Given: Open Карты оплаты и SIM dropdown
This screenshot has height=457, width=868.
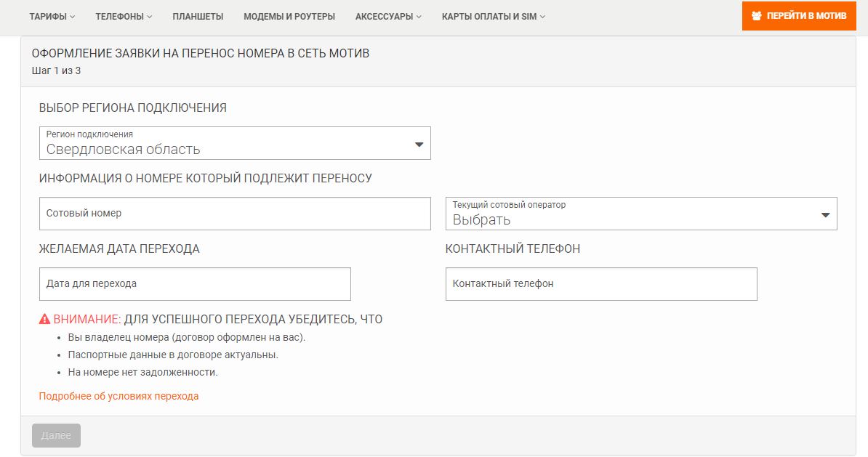Looking at the screenshot, I should pos(493,16).
